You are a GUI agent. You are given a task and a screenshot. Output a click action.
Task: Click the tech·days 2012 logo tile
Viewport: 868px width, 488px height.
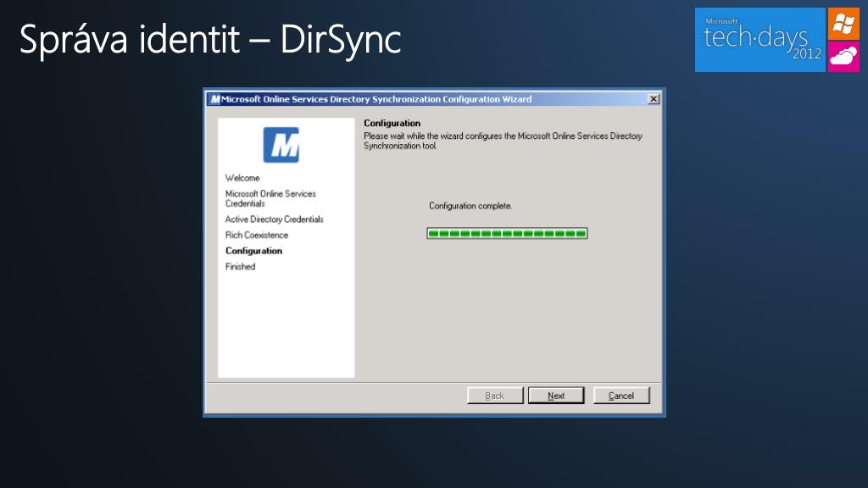click(x=760, y=40)
